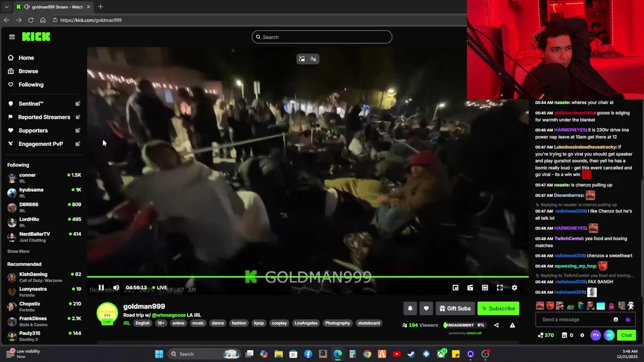Click the goldman999 channel avatar
The image size is (644, 362).
pos(107,313)
